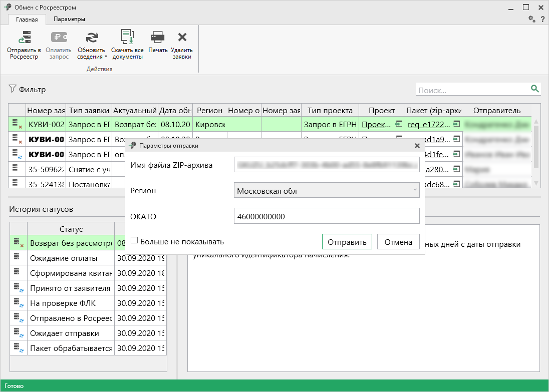Open Обновить сведения dropdown arrow
549x392 pixels.
pyautogui.click(x=106, y=57)
